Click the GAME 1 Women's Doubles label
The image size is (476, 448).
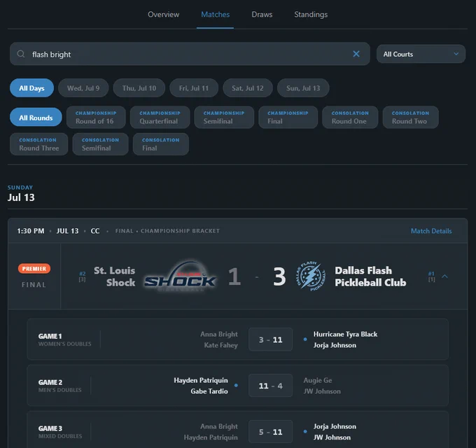[64, 339]
